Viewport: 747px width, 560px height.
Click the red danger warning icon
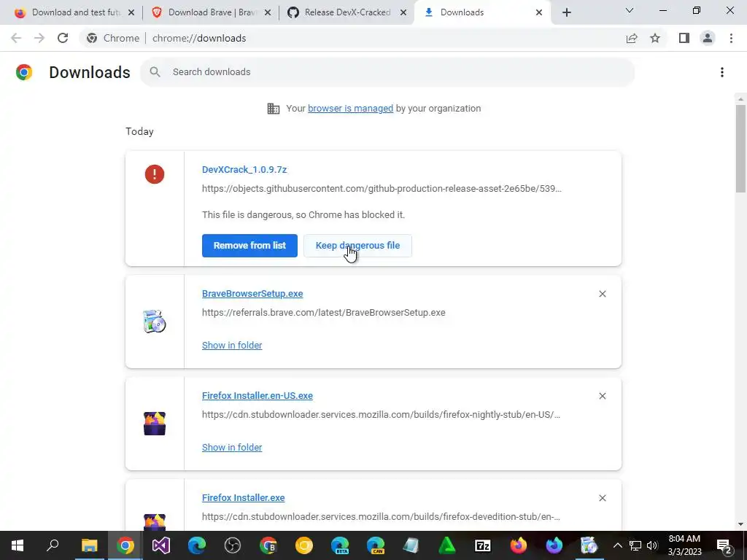pos(155,174)
